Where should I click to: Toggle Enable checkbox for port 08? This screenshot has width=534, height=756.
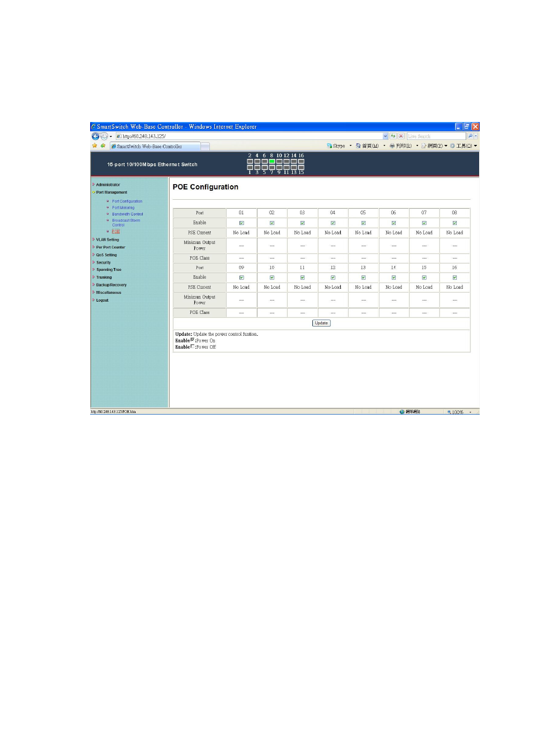[455, 223]
